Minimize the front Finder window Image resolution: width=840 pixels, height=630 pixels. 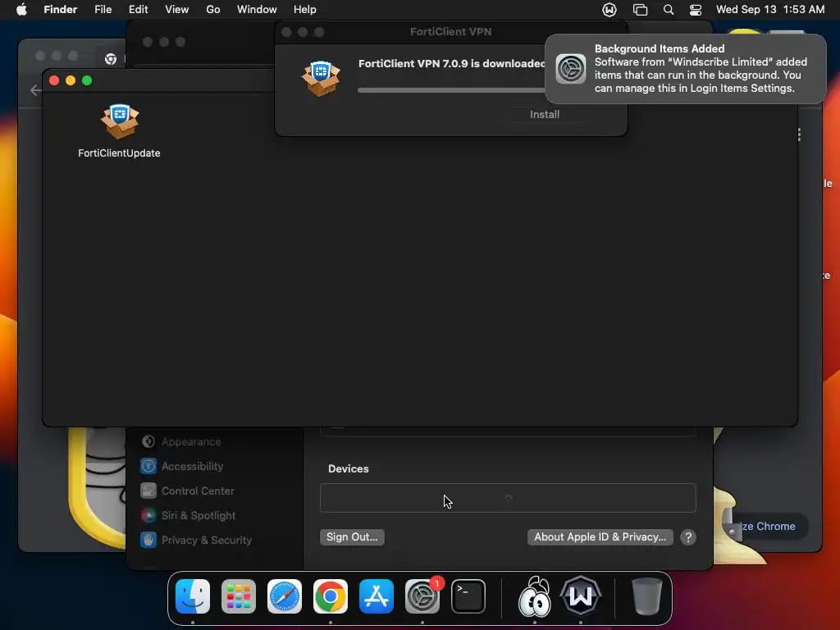click(x=71, y=80)
